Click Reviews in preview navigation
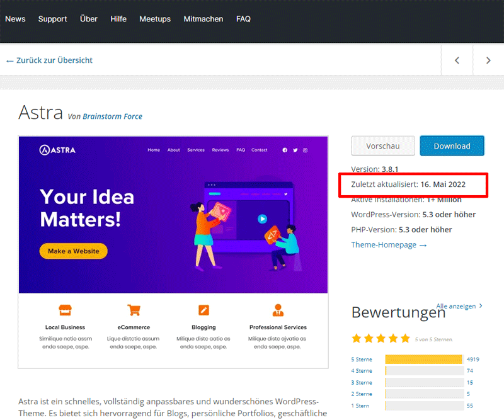The height and width of the screenshot is (420, 504). (x=220, y=150)
